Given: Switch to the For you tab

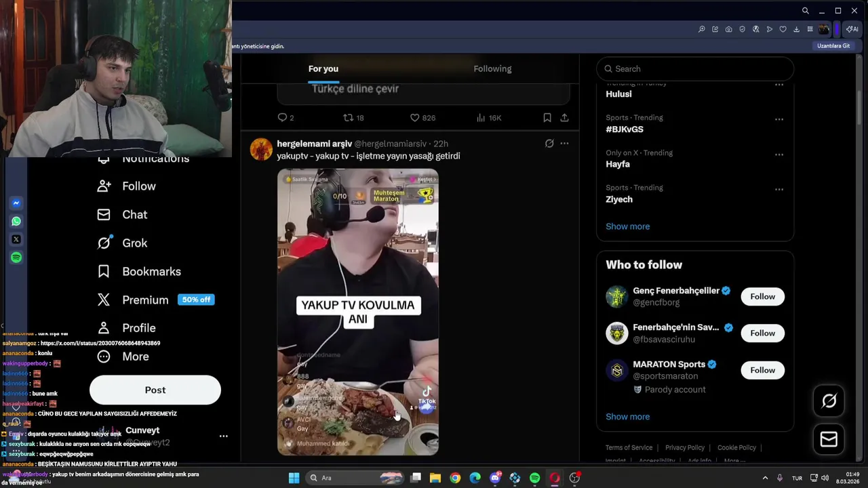Looking at the screenshot, I should point(323,68).
